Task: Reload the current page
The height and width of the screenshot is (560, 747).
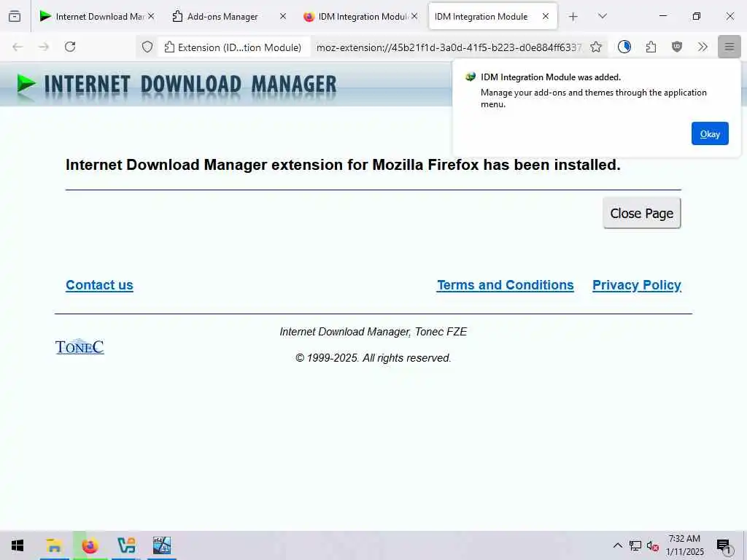Action: [x=70, y=47]
